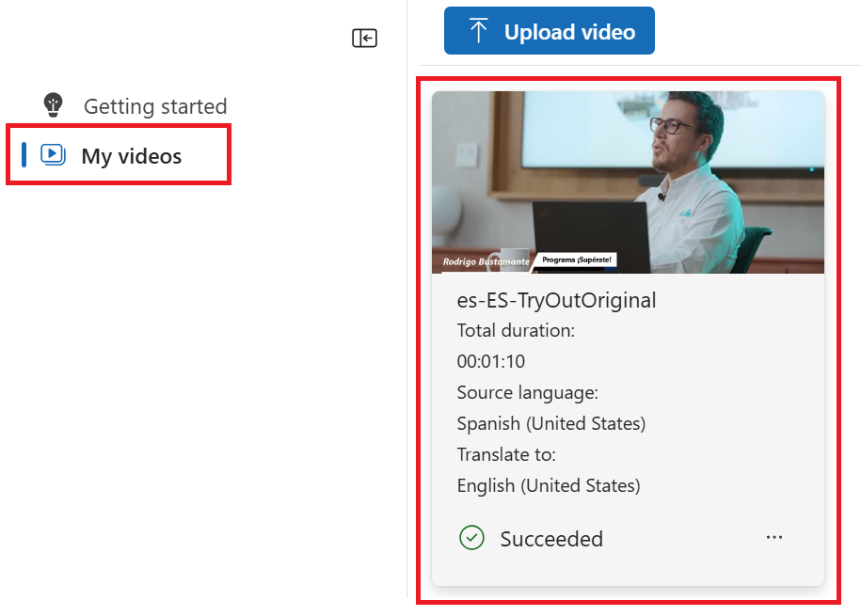Click the upload arrow icon on Upload video
Viewport: 861px width, 616px height.
click(478, 30)
